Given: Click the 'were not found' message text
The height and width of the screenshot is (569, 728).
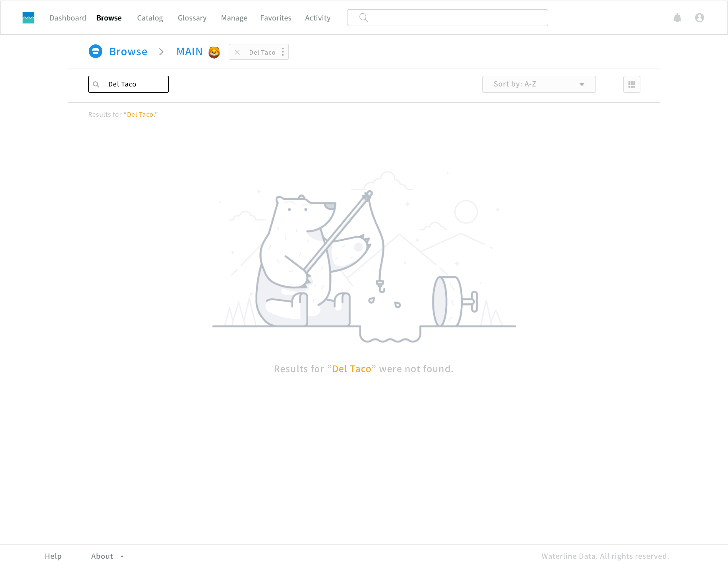Looking at the screenshot, I should pyautogui.click(x=364, y=368).
